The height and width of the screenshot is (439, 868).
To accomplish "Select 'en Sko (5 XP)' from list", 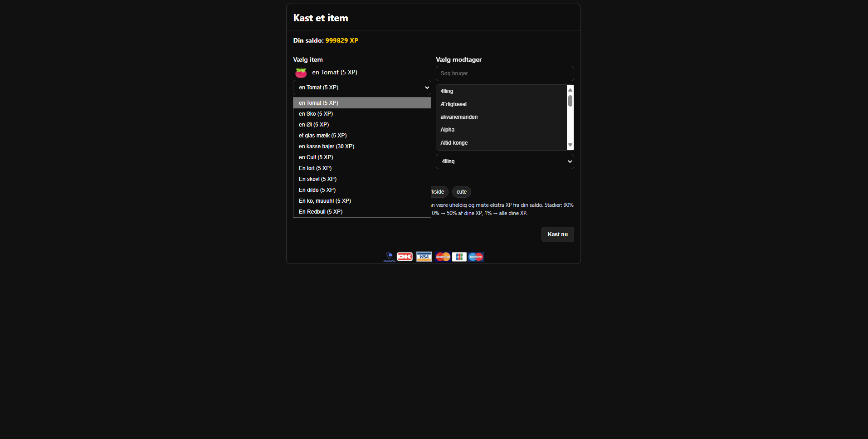I will 316,114.
